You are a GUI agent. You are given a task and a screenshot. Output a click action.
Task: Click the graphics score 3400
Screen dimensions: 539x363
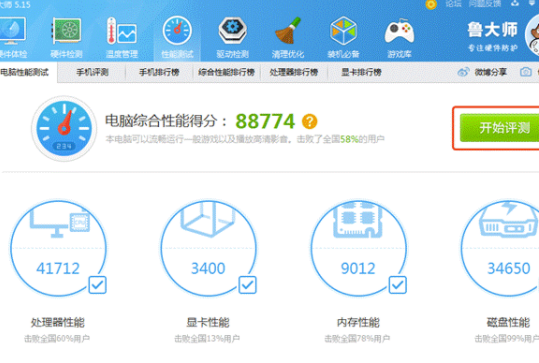208,268
